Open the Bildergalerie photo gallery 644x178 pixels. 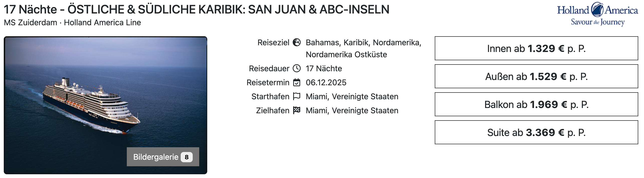(156, 157)
